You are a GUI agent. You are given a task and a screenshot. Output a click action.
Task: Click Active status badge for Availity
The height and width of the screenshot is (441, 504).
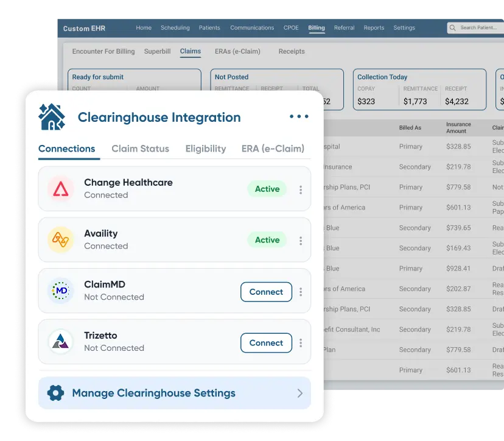click(x=267, y=239)
